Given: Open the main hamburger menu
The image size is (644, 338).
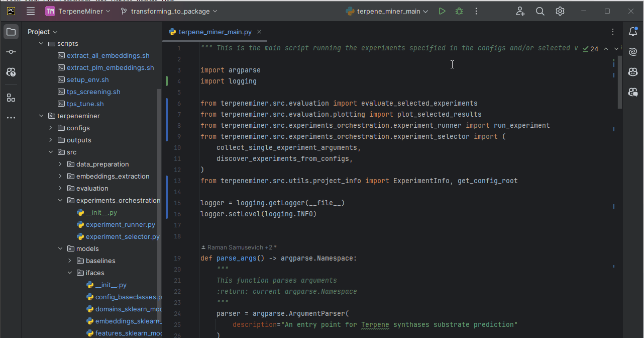Looking at the screenshot, I should coord(31,11).
